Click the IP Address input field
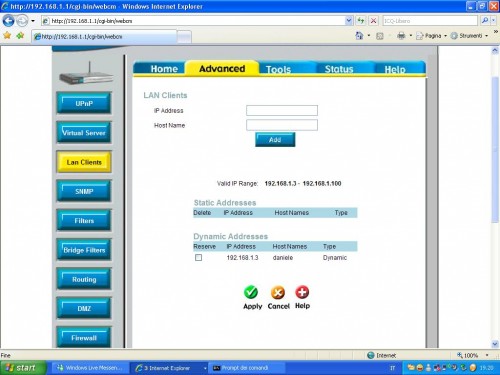Image resolution: width=500 pixels, height=375 pixels. [282, 110]
